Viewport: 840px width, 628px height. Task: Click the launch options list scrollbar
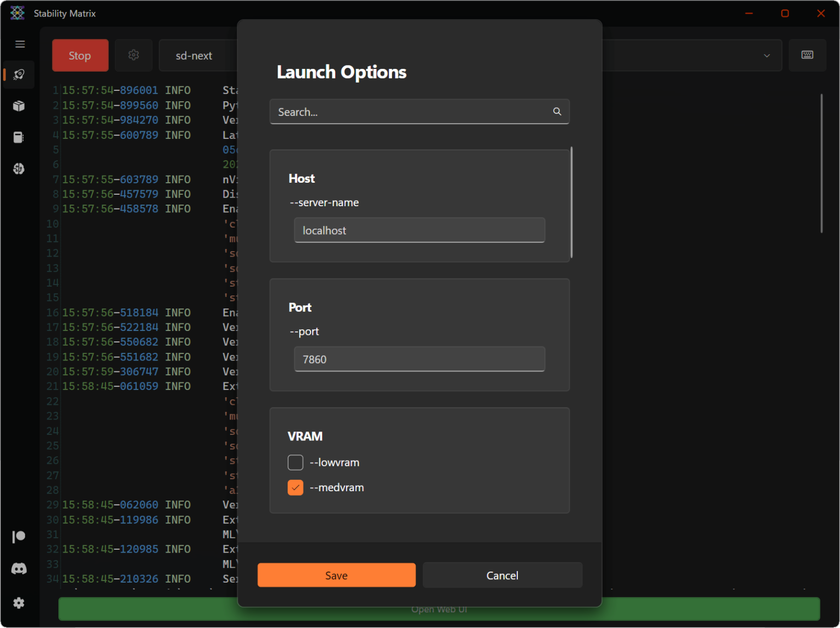[x=571, y=202]
